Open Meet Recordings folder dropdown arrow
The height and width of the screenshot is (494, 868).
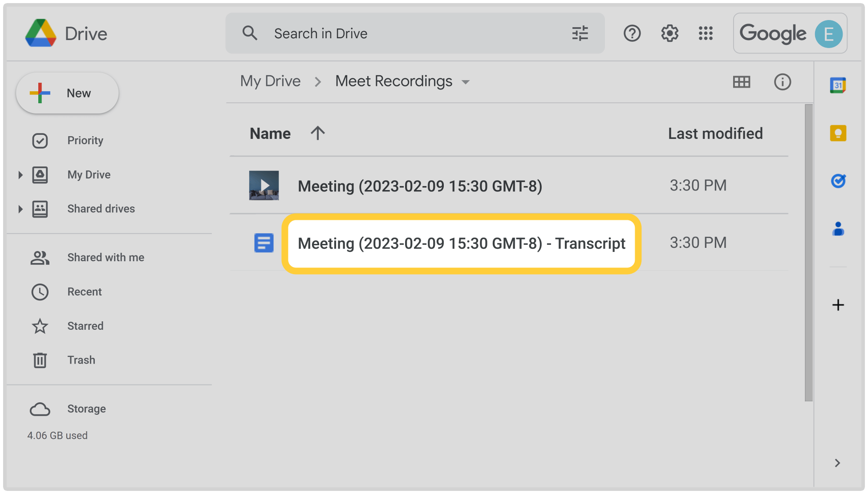click(466, 82)
